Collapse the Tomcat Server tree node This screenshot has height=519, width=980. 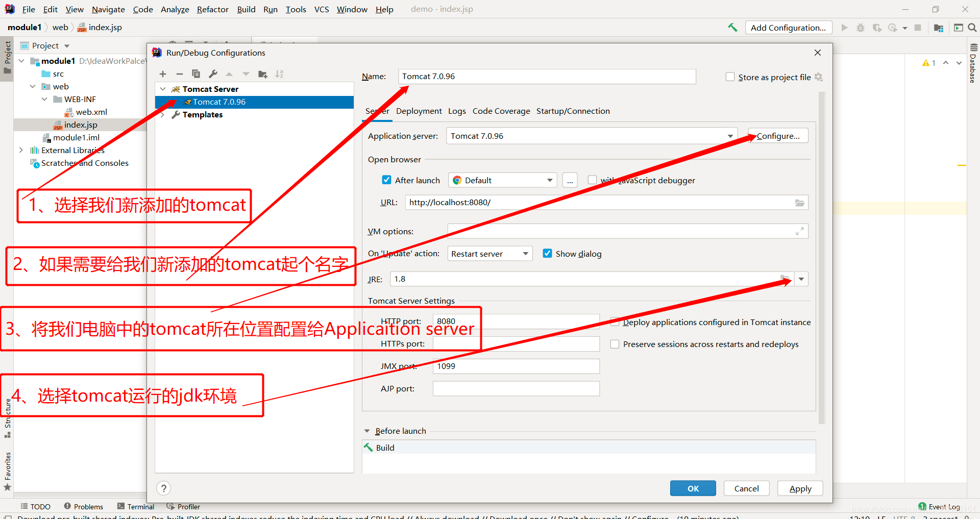pyautogui.click(x=163, y=89)
